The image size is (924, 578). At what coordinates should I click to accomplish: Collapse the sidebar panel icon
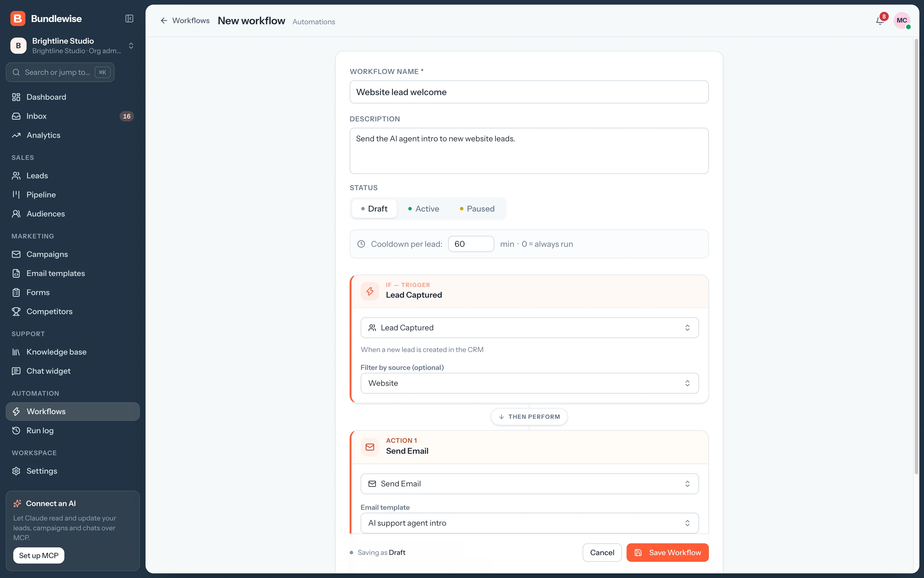click(x=129, y=19)
